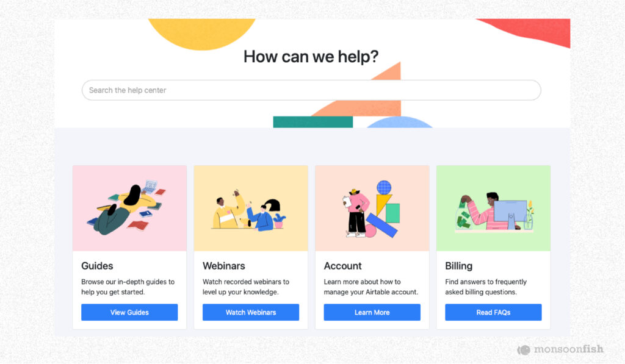Click the How can we help? headline
This screenshot has width=625, height=364.
311,57
